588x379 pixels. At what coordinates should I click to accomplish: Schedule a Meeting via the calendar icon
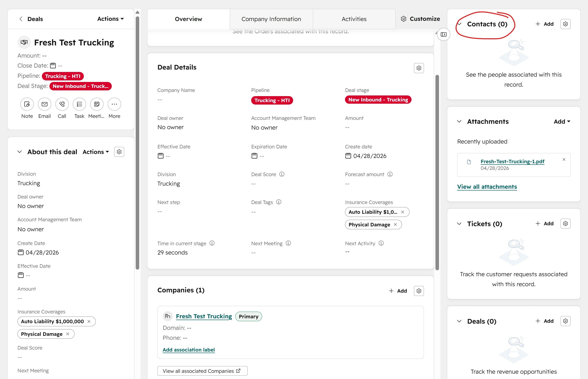pyautogui.click(x=97, y=104)
